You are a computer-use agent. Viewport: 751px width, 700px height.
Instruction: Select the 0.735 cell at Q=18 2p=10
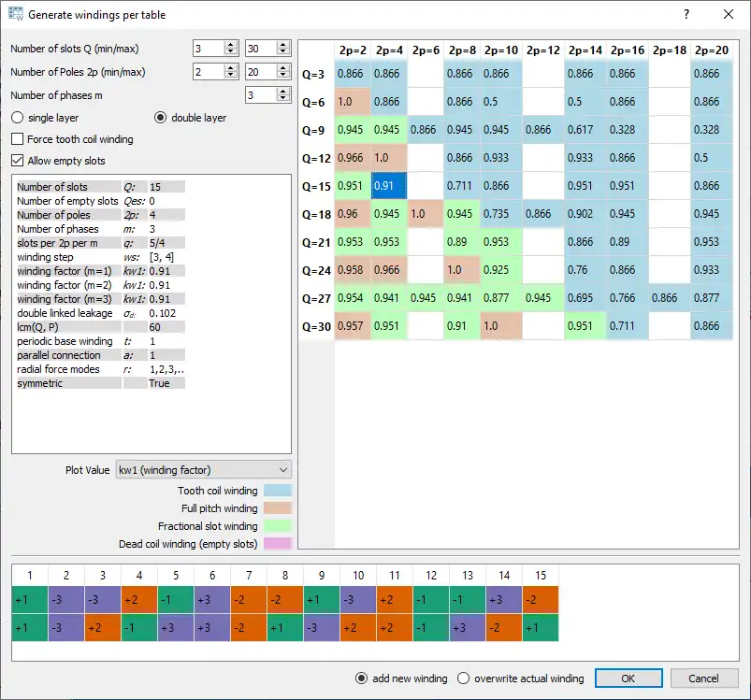pyautogui.click(x=501, y=213)
